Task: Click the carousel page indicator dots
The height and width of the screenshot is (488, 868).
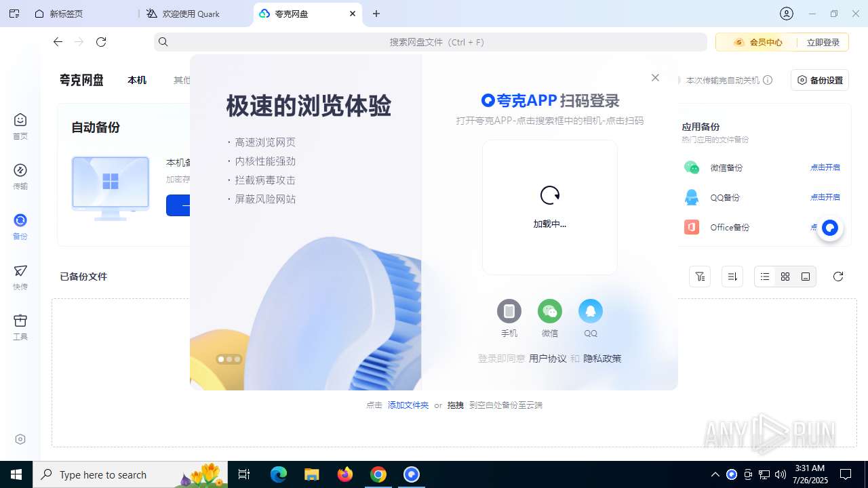Action: pyautogui.click(x=229, y=359)
